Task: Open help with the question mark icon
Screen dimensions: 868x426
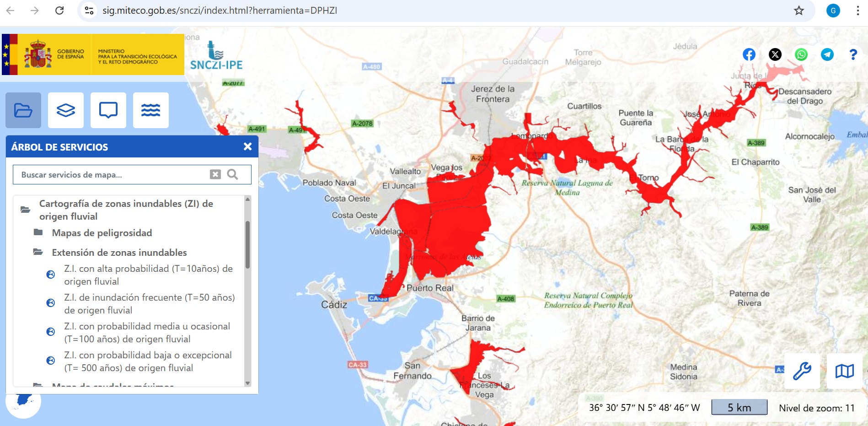Action: pos(852,54)
